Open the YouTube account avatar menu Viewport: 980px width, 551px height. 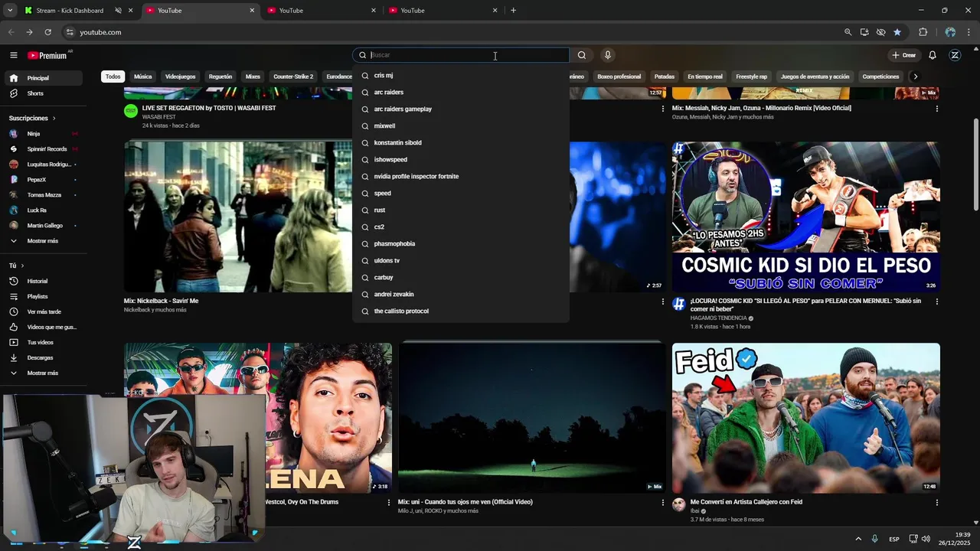(x=955, y=55)
